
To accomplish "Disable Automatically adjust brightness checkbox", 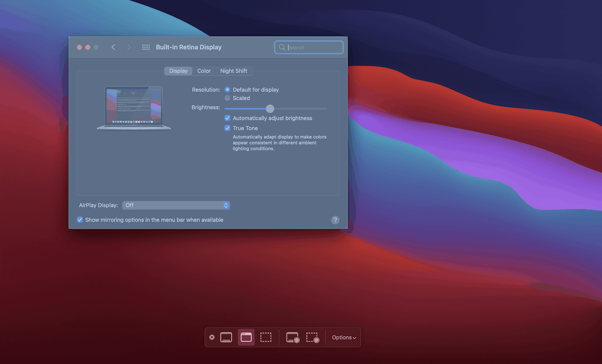I will click(x=228, y=118).
